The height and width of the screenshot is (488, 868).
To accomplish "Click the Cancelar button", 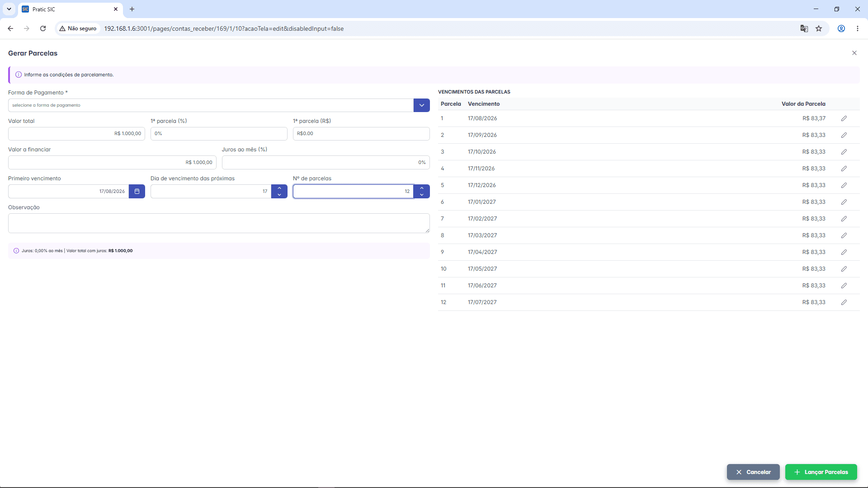I will pos(753,472).
